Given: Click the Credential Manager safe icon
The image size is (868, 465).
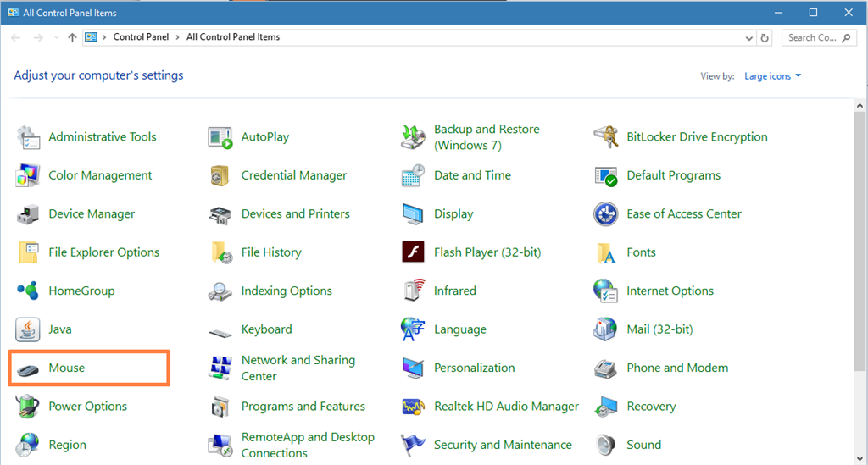Looking at the screenshot, I should click(x=220, y=175).
